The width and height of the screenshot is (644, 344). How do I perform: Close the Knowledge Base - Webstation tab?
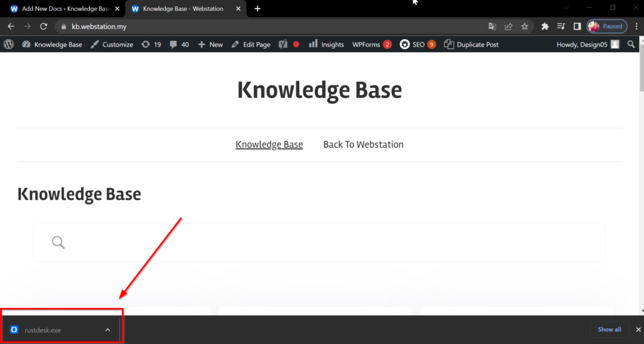click(238, 9)
